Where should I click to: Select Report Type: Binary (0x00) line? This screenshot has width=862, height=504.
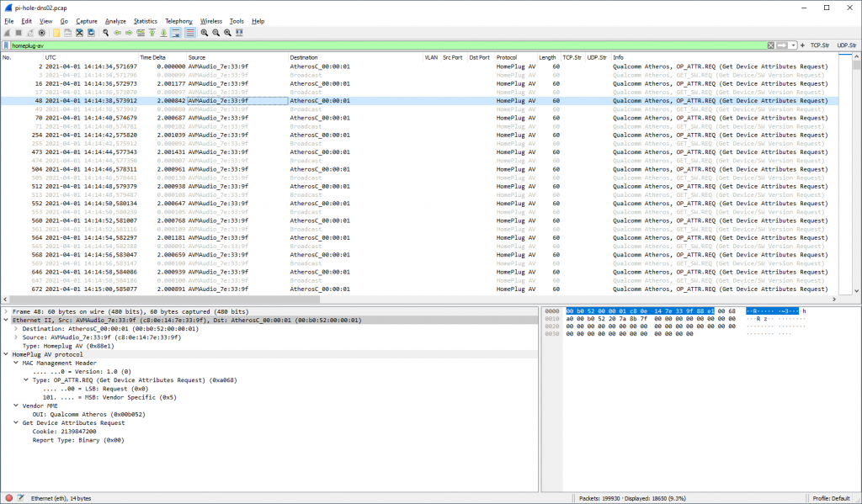click(x=78, y=440)
